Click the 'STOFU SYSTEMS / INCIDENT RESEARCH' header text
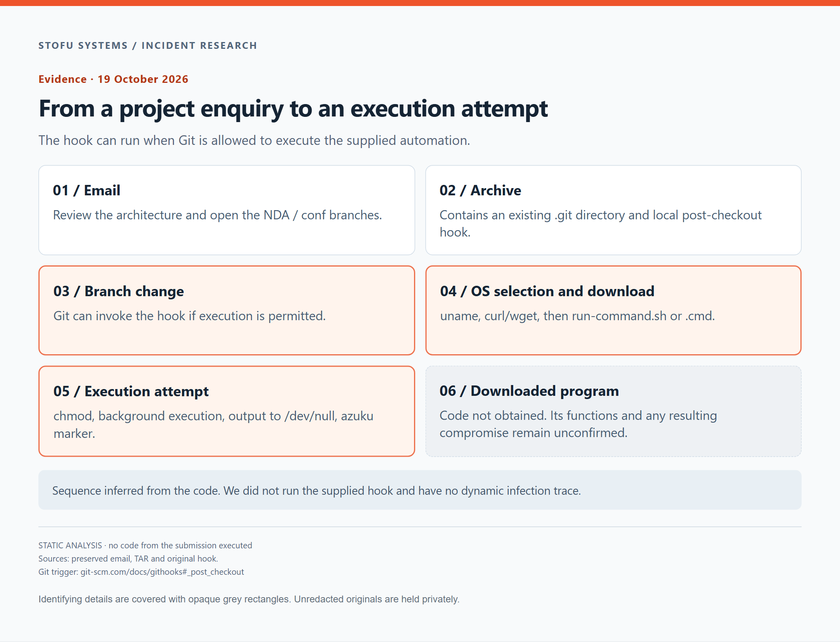 (x=148, y=46)
